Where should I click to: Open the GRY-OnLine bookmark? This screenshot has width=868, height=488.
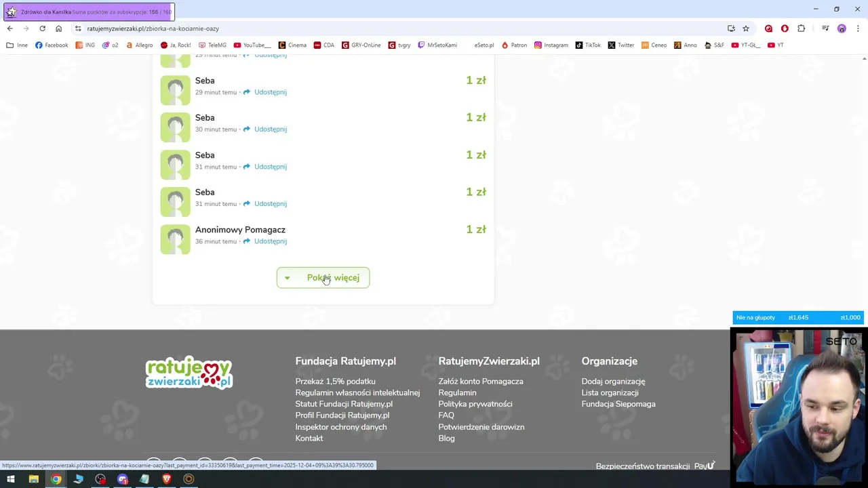pyautogui.click(x=361, y=45)
